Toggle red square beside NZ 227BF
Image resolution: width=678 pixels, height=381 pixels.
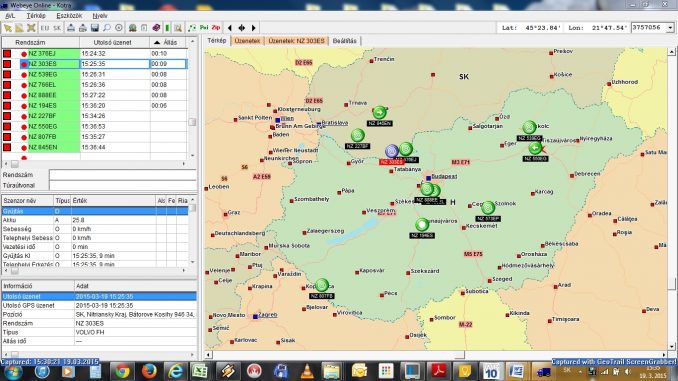7,116
